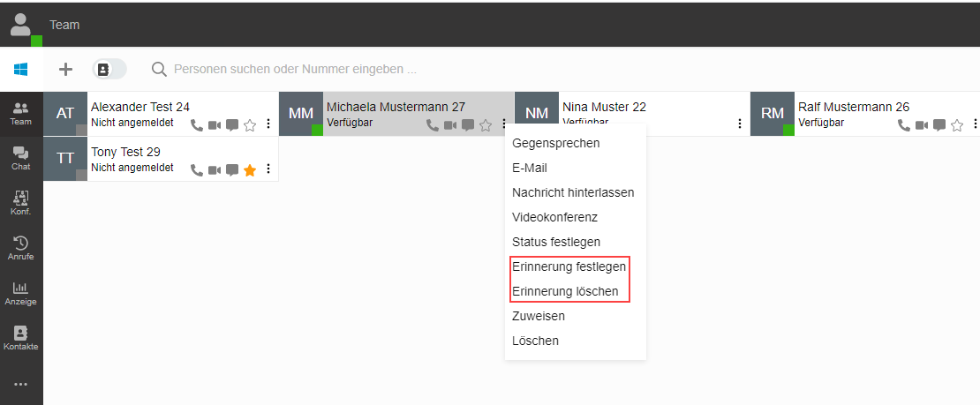Viewport: 980px width, 405px height.
Task: Mark Michaela Mustermann 27 as favorite
Action: (x=486, y=125)
